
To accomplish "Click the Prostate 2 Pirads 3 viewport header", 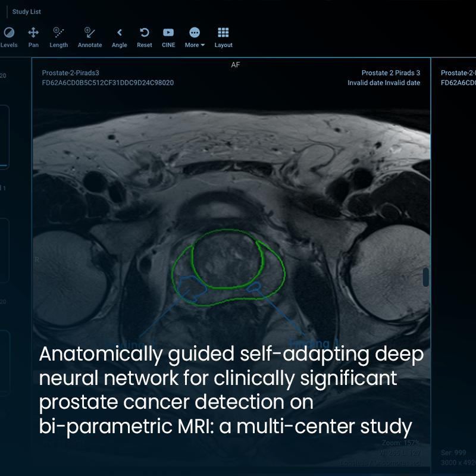I will click(x=390, y=71).
